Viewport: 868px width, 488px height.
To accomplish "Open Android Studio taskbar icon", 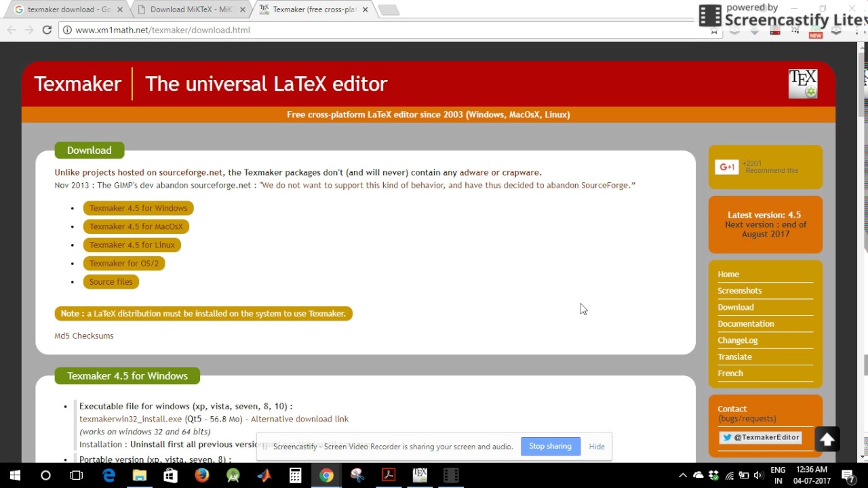I will tap(233, 475).
